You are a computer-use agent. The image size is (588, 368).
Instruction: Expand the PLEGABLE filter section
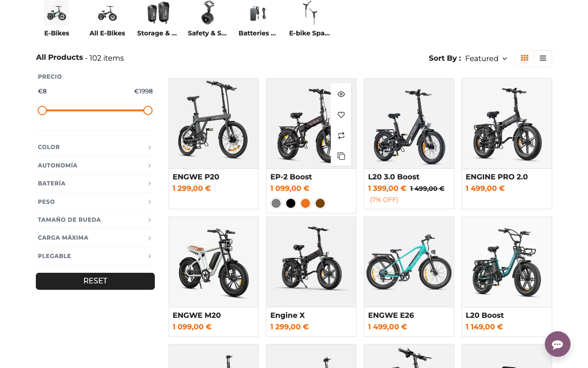(x=95, y=256)
